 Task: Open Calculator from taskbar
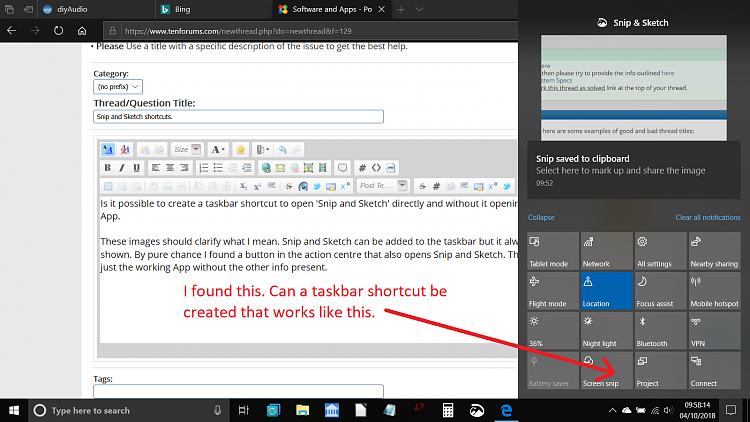448,410
